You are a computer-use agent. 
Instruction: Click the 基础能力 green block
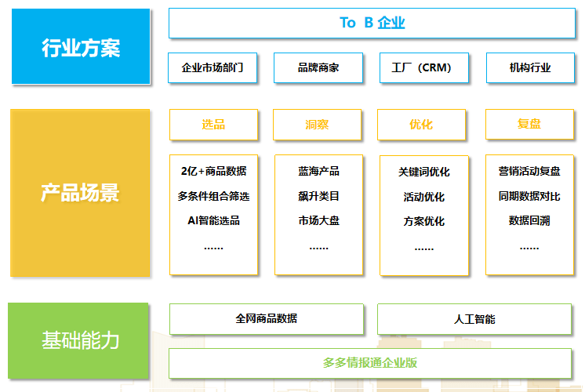pos(78,341)
